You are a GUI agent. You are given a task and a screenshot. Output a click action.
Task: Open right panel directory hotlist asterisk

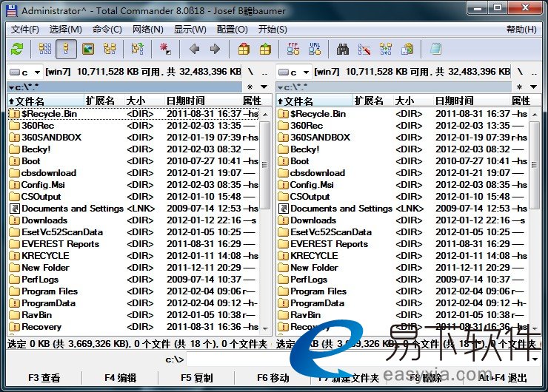(x=519, y=87)
